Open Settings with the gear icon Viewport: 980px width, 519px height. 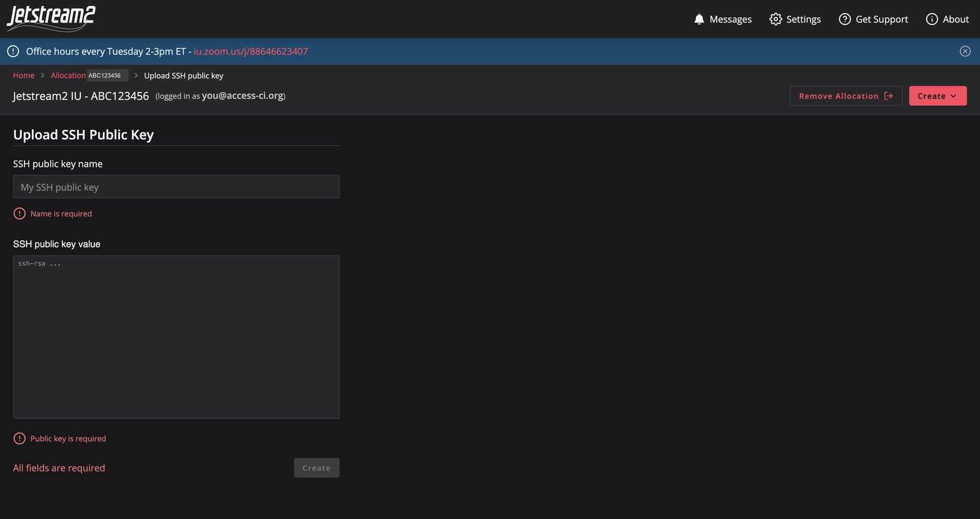[775, 19]
